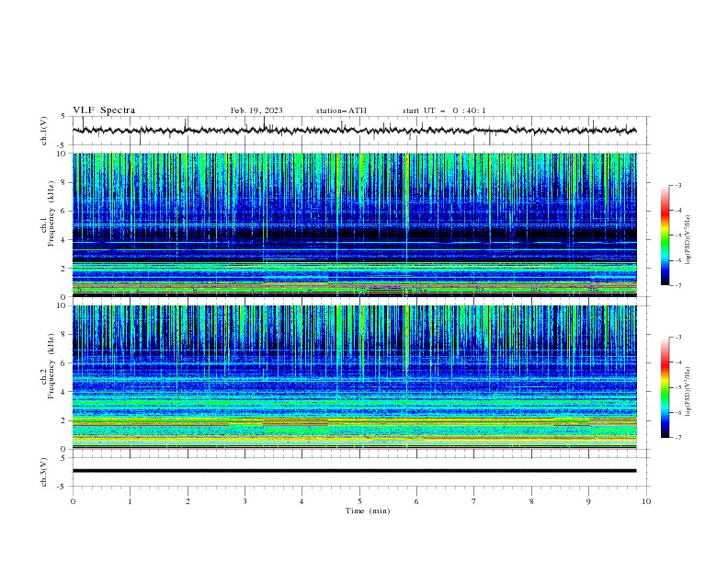
Task: Click the 'VLF Spectra' title text
Action: click(x=104, y=110)
